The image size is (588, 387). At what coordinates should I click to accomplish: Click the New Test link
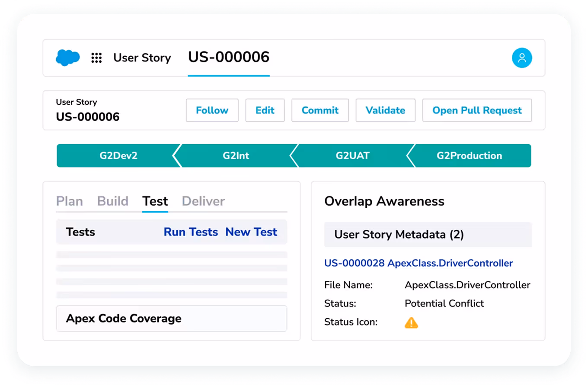pos(251,232)
